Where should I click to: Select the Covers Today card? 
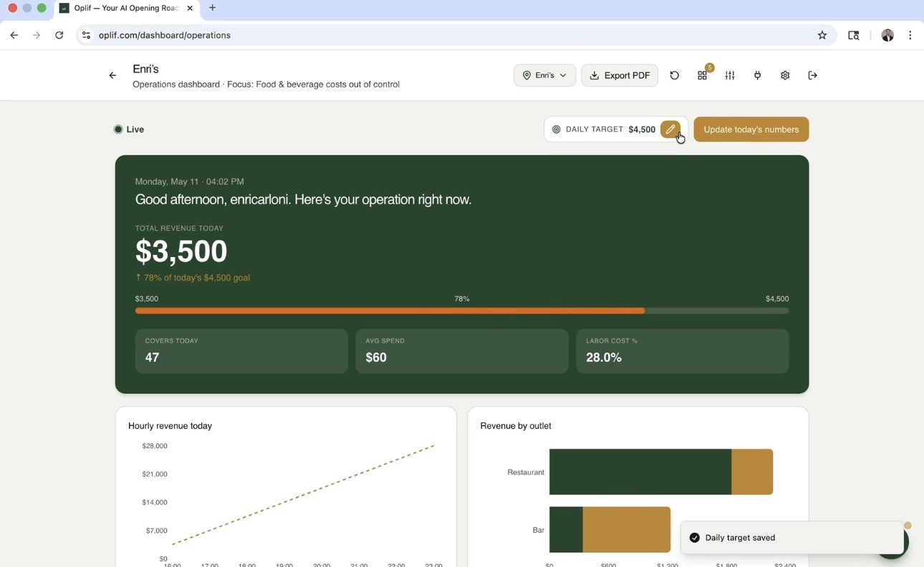241,351
